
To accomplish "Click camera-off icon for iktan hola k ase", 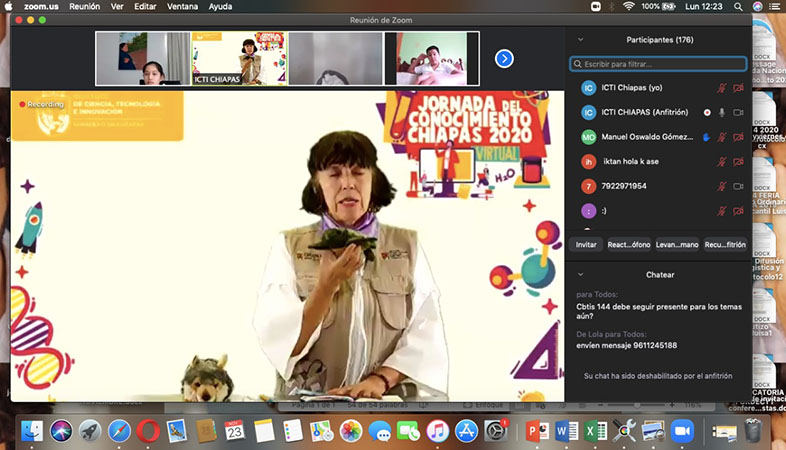I will click(738, 161).
